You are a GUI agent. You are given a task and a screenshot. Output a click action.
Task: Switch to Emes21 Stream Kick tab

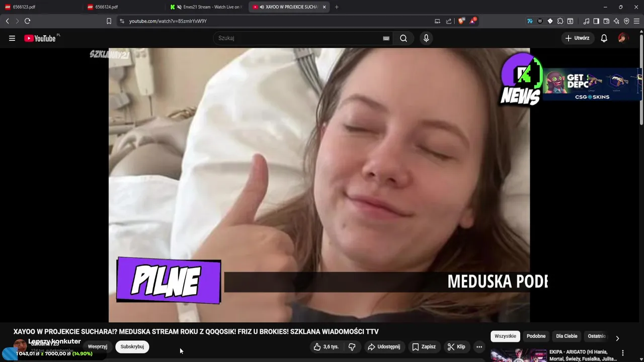(x=206, y=7)
